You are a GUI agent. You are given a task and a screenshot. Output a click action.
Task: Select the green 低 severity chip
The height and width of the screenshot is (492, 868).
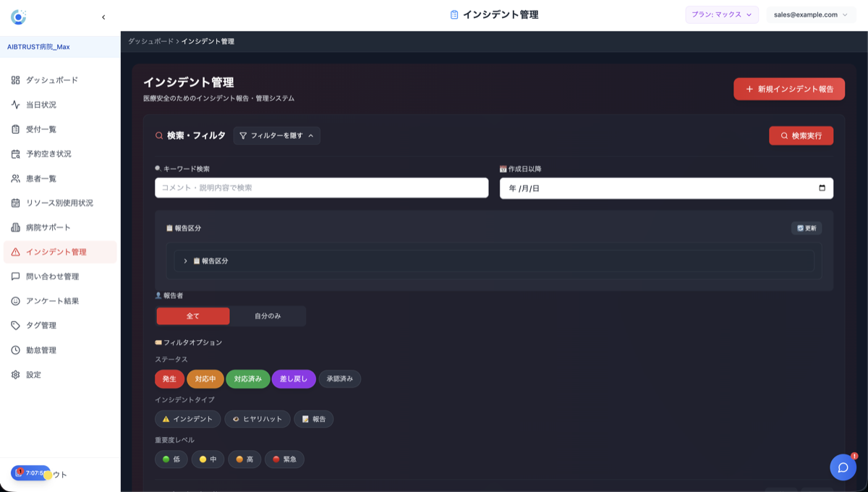click(x=171, y=459)
